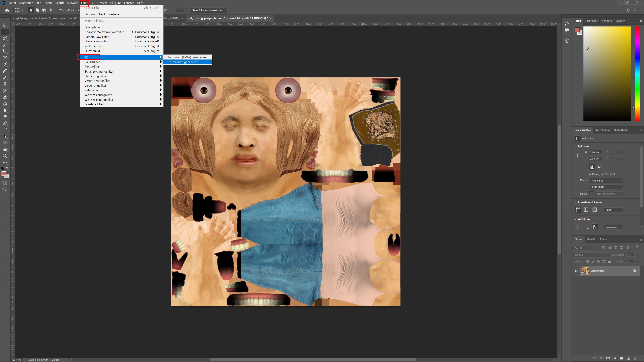Viewport: 644px width, 362px height.
Task: Open the Modus RGB-Farbe dropdown
Action: 606,181
